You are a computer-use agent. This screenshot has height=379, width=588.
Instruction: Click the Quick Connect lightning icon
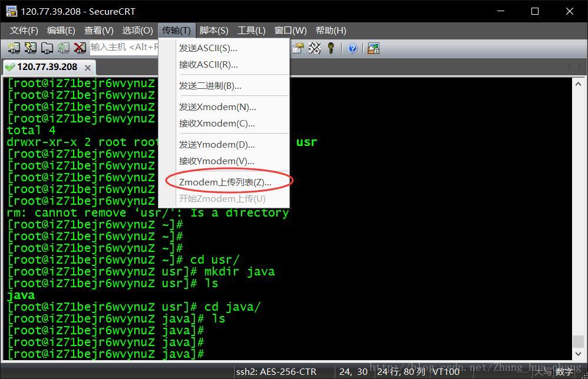click(31, 48)
